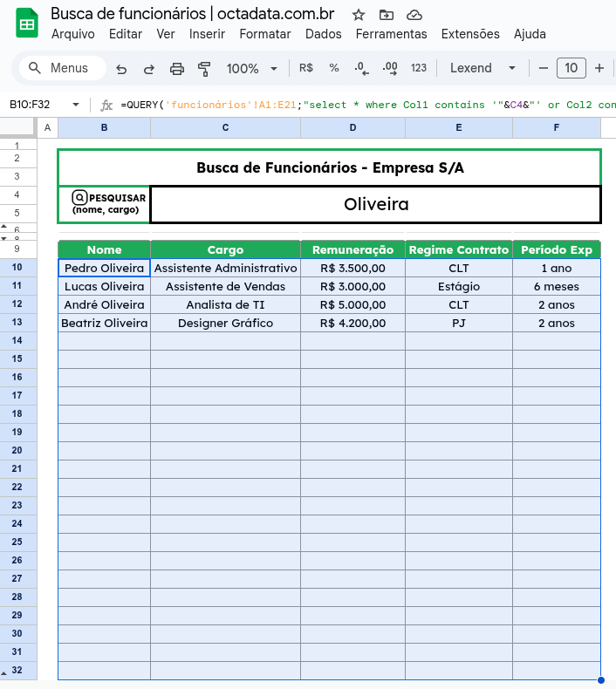Select cell R$ 3.000,00
This screenshot has height=689, width=616.
click(x=352, y=286)
